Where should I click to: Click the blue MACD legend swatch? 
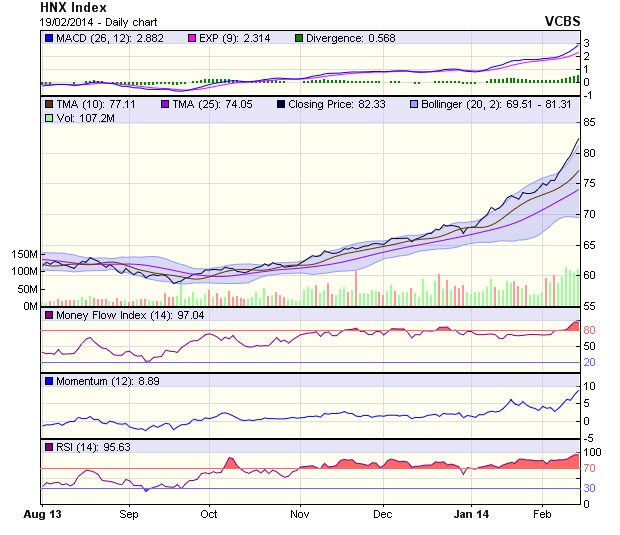point(48,38)
